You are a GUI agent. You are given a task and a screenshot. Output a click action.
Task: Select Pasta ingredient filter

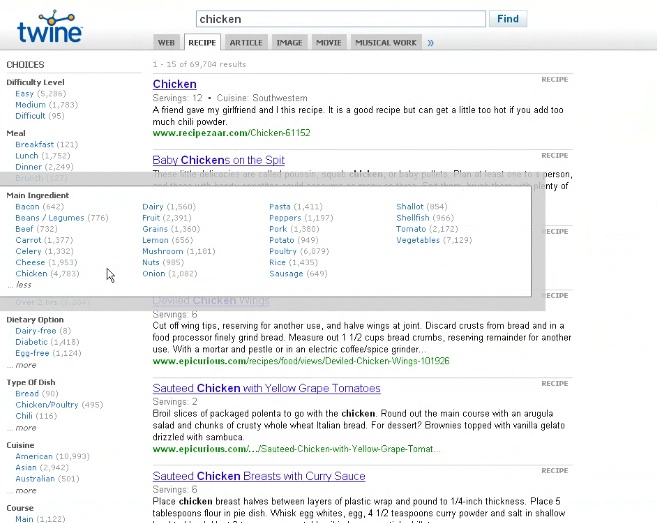(x=280, y=207)
